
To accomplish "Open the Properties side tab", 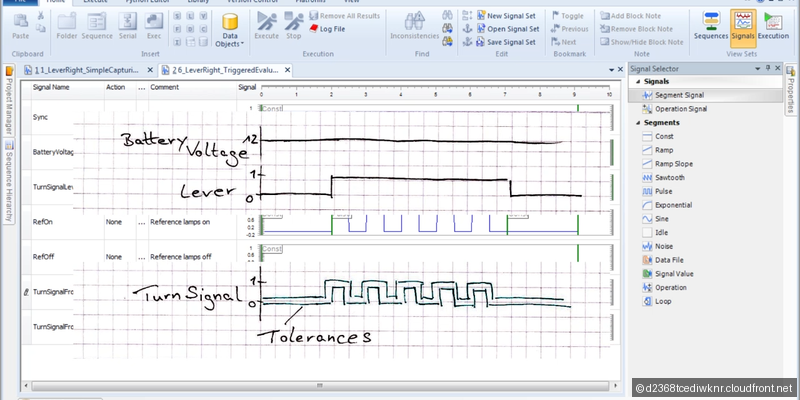I will click(790, 90).
